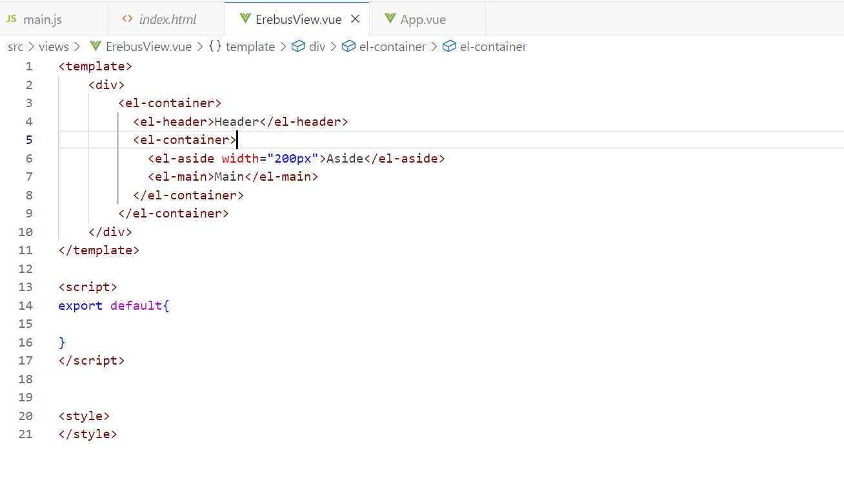This screenshot has height=504, width=844.
Task: Click the cube icon before last el-container breadcrumb
Action: pyautogui.click(x=449, y=46)
